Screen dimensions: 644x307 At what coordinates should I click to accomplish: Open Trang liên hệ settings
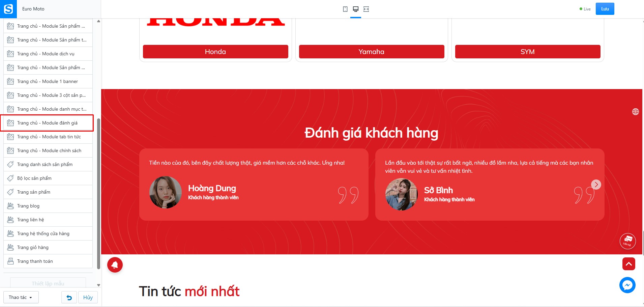(48, 220)
